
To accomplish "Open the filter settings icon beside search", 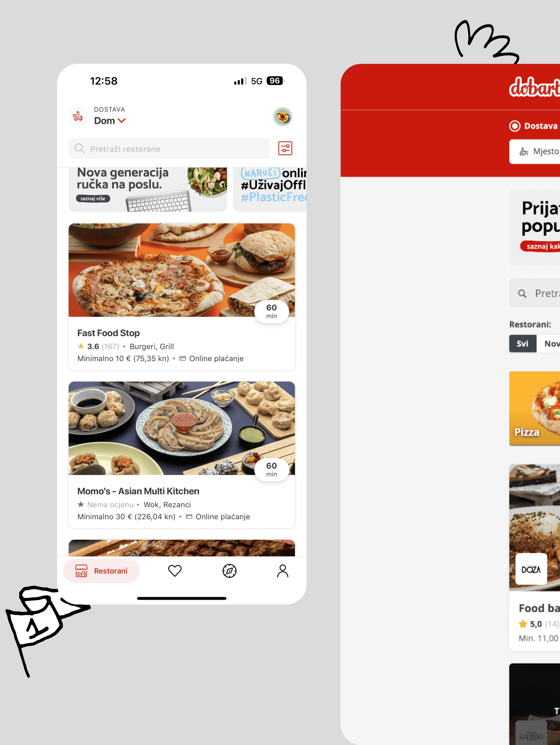I will coord(285,149).
